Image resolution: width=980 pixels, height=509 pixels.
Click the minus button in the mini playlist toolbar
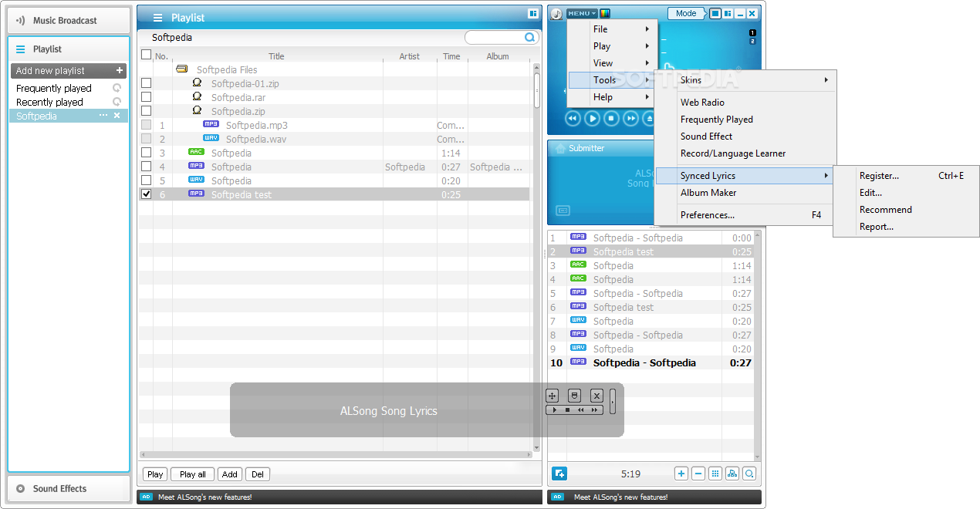[698, 474]
